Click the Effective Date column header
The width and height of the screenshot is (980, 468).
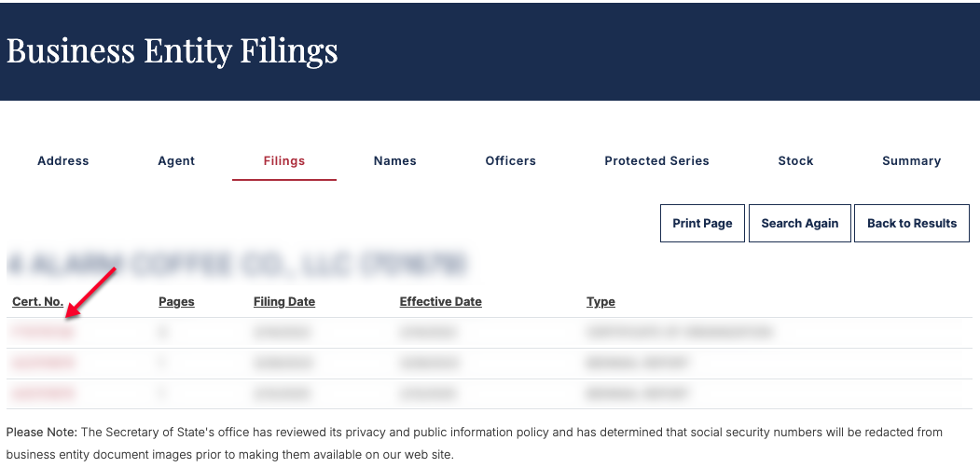tap(441, 302)
